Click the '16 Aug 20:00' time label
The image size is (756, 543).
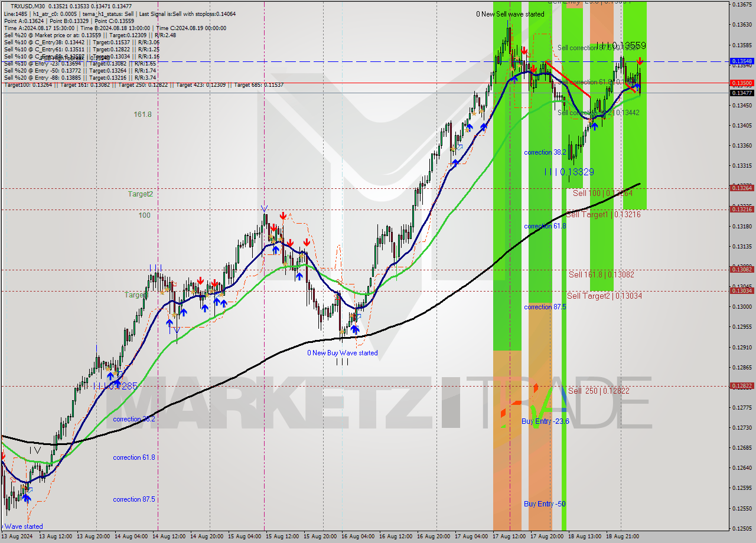(434, 537)
